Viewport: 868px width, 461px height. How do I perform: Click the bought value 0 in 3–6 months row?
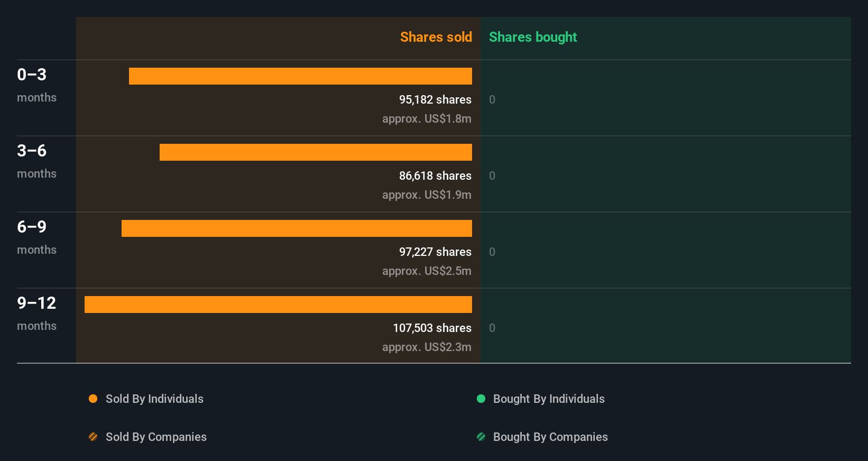pyautogui.click(x=492, y=176)
